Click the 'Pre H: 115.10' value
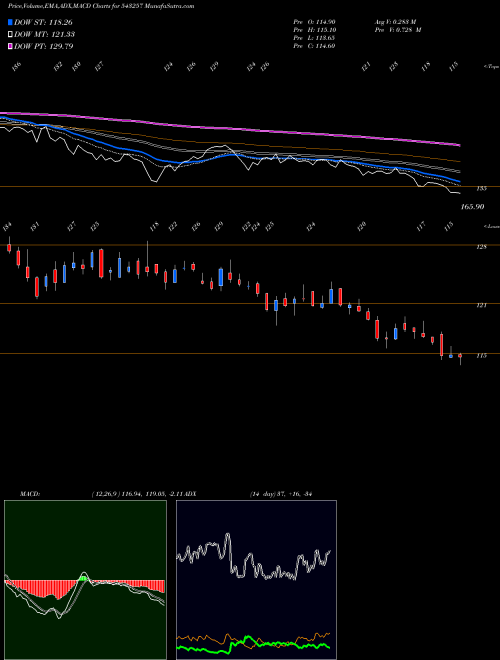This screenshot has height=660, width=500. click(314, 30)
